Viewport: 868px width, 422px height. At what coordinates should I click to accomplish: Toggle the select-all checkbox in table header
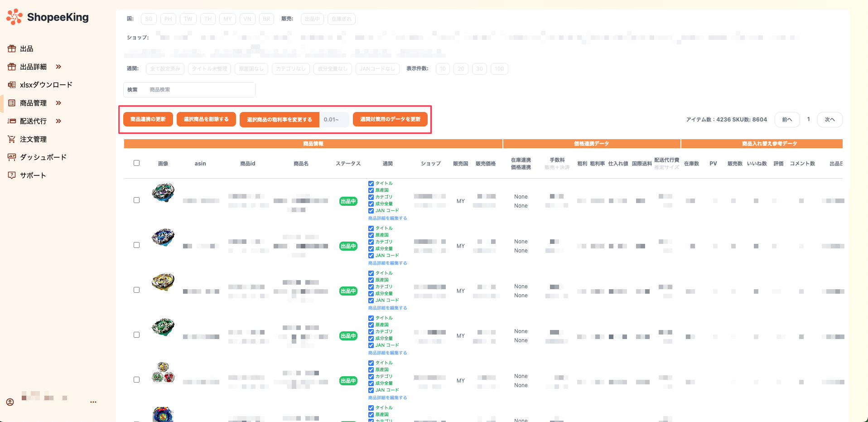(136, 163)
